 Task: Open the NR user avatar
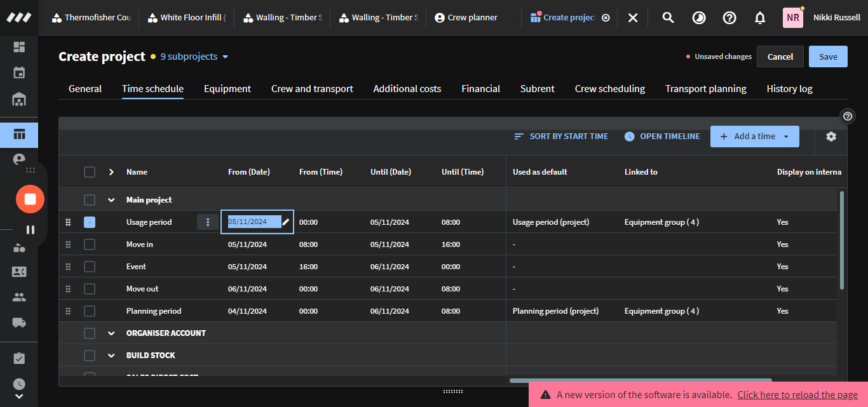(793, 18)
